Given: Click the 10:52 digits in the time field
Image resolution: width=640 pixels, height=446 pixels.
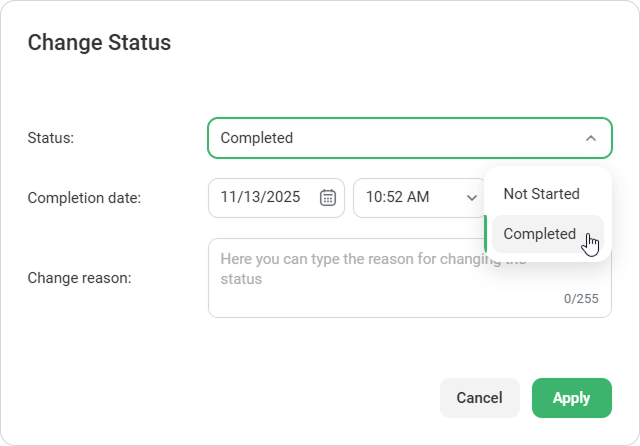Looking at the screenshot, I should [383, 197].
